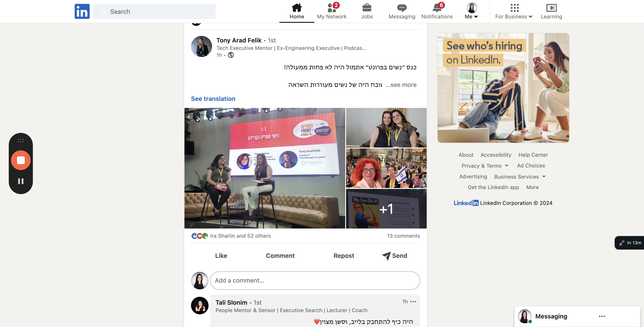Viewport: 644px width, 327px height.
Task: Expand the For Business apps menu
Action: (514, 11)
